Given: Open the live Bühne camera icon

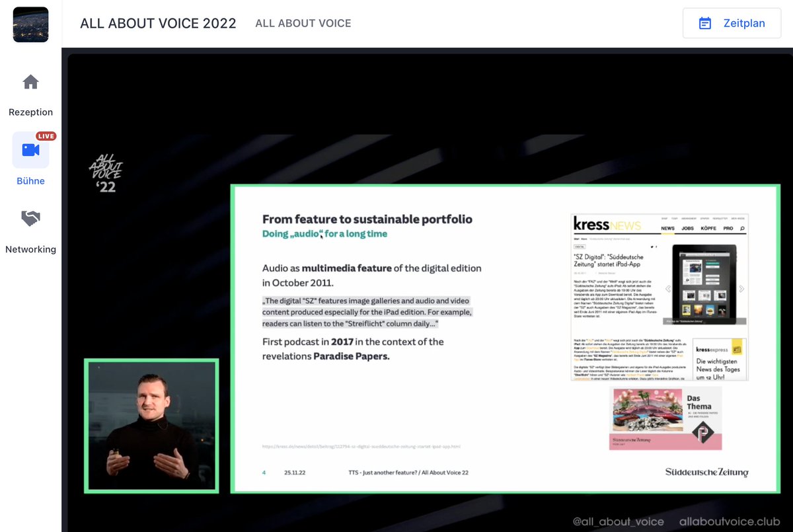Looking at the screenshot, I should coord(30,150).
